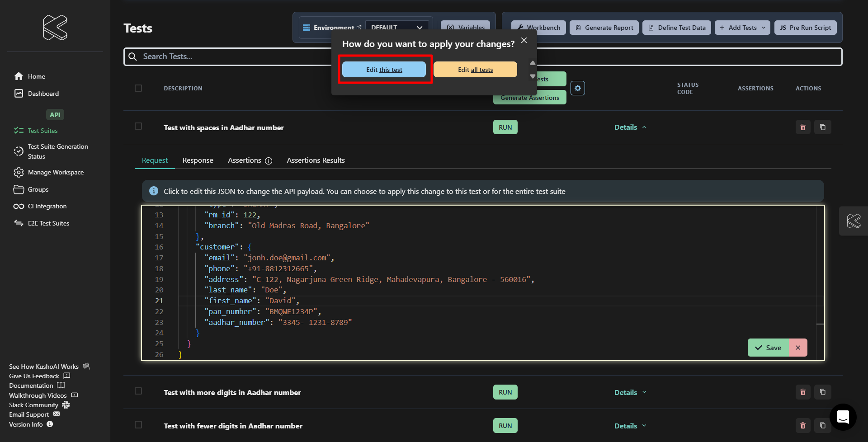The width and height of the screenshot is (868, 442).
Task: Open the chat support bubble
Action: (843, 417)
